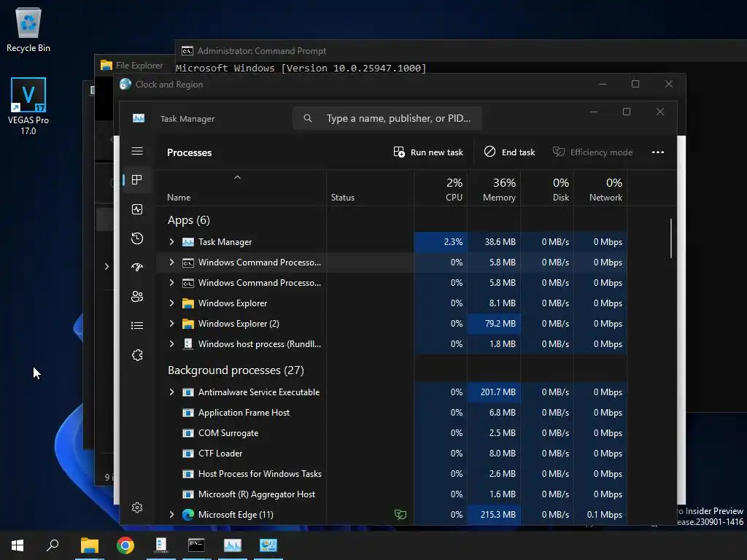Click the efficiency leaf icon on Microsoft Edge row
The width and height of the screenshot is (747, 560).
click(x=400, y=515)
